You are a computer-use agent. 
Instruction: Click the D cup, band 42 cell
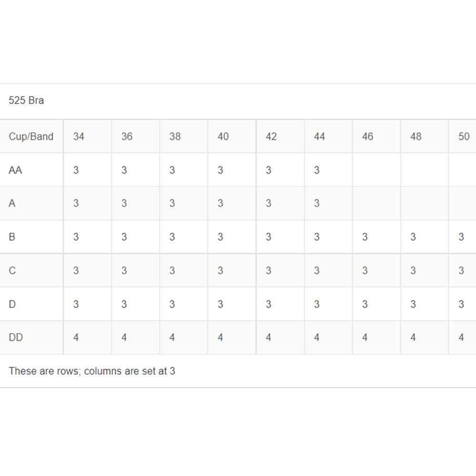268,304
